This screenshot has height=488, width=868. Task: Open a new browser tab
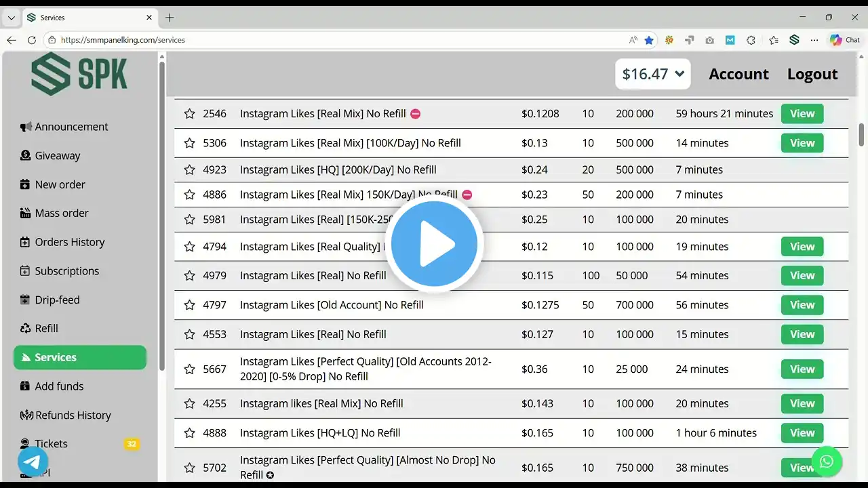(x=170, y=18)
